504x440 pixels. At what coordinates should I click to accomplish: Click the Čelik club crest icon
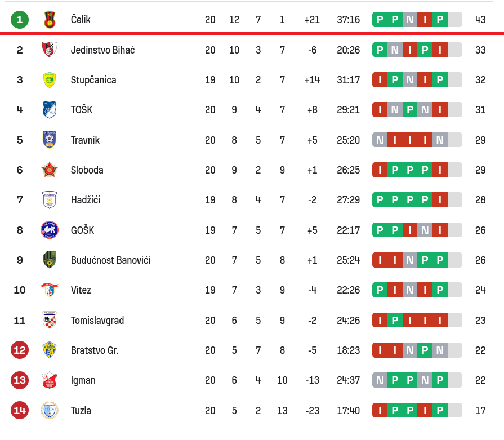click(x=50, y=20)
